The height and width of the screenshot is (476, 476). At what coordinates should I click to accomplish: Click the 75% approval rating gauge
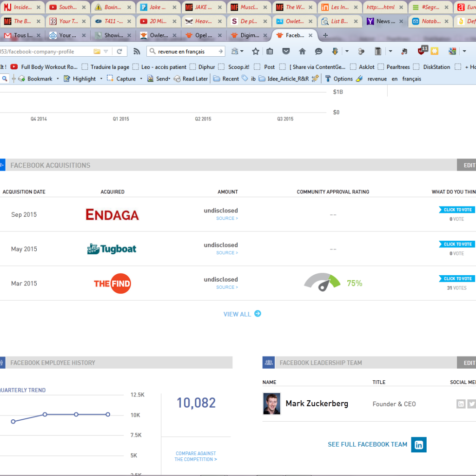[323, 282]
